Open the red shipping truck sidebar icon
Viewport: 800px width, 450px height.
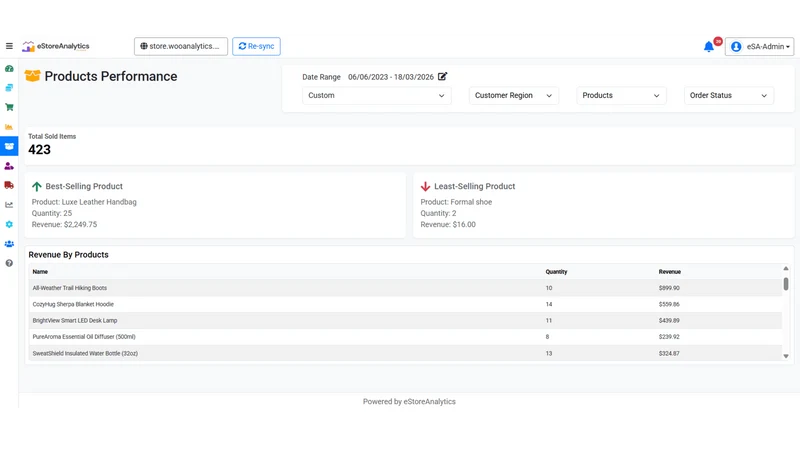click(9, 185)
